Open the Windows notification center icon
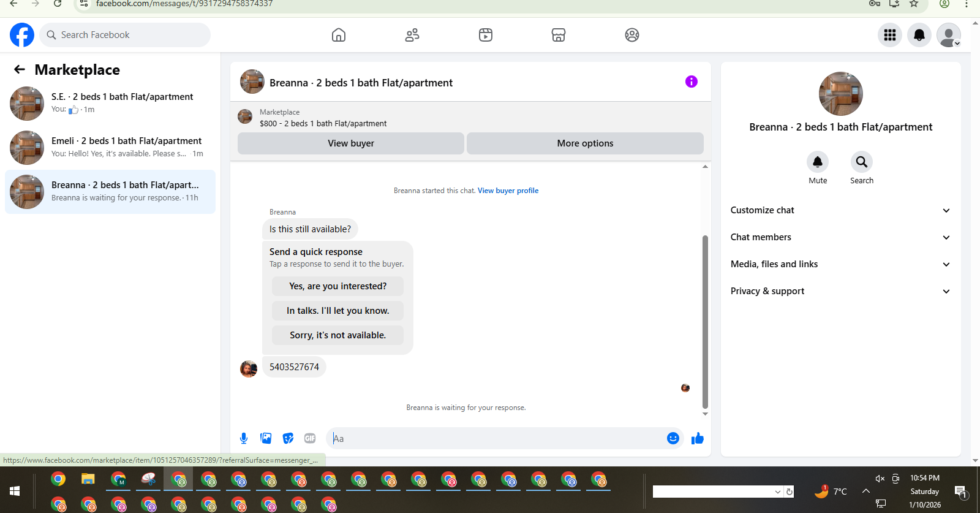Image resolution: width=980 pixels, height=513 pixels. pos(960,491)
